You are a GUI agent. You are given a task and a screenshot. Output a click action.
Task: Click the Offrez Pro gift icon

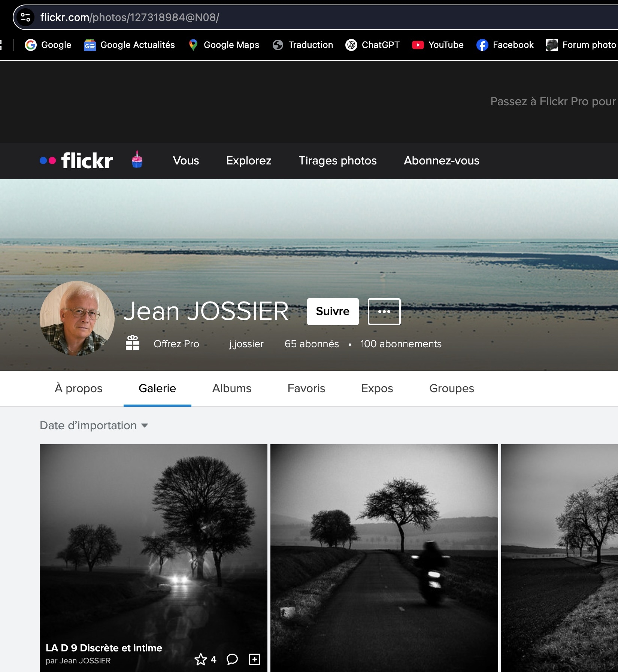click(x=133, y=343)
